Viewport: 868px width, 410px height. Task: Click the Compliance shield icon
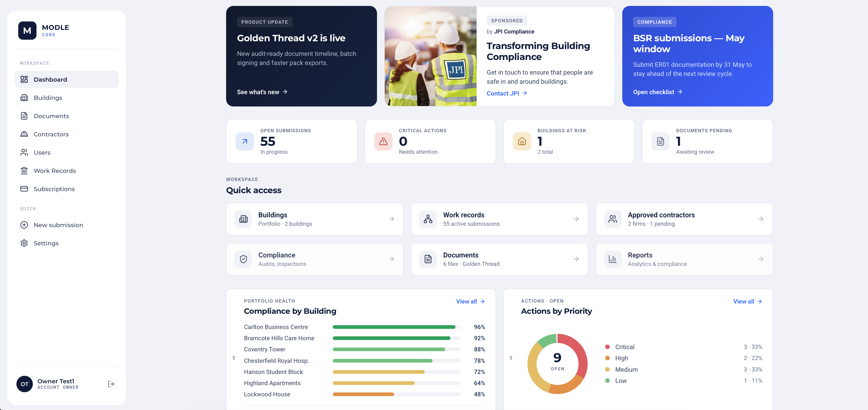click(x=243, y=259)
